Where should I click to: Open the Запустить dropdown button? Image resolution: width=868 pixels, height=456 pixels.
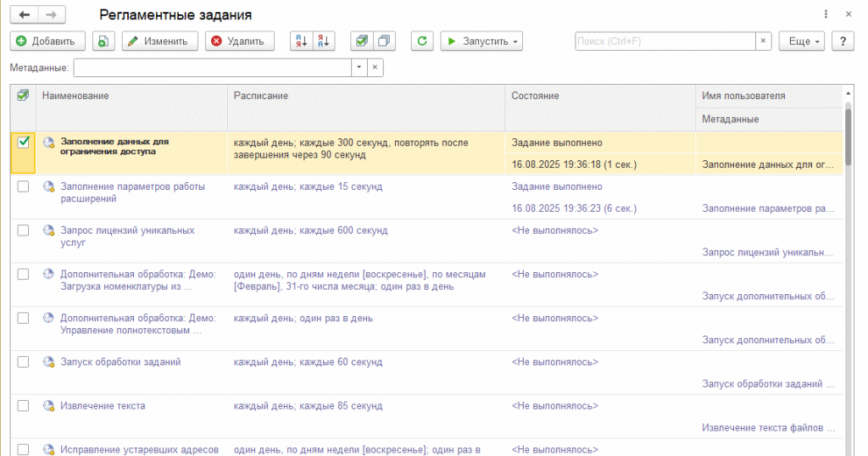481,42
